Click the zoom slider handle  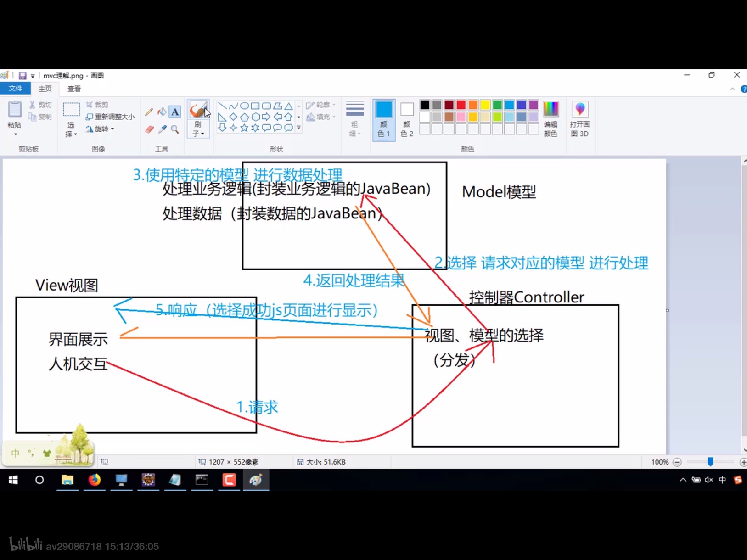(710, 462)
